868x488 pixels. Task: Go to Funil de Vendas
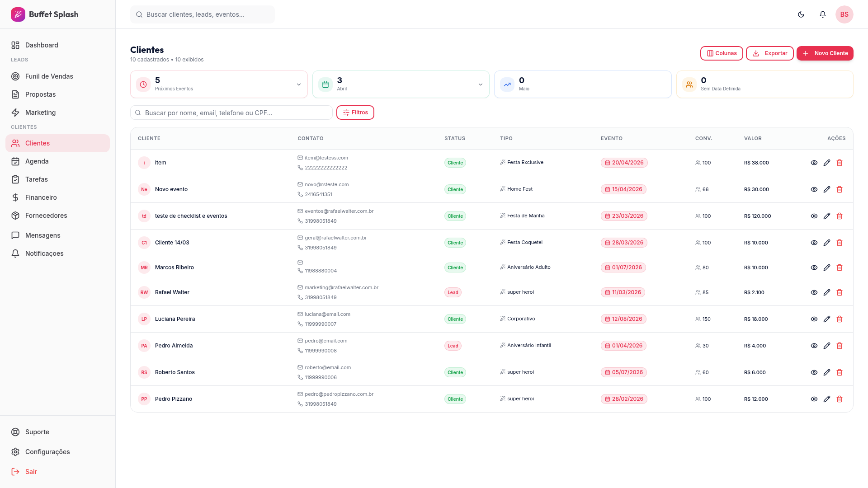(x=57, y=76)
